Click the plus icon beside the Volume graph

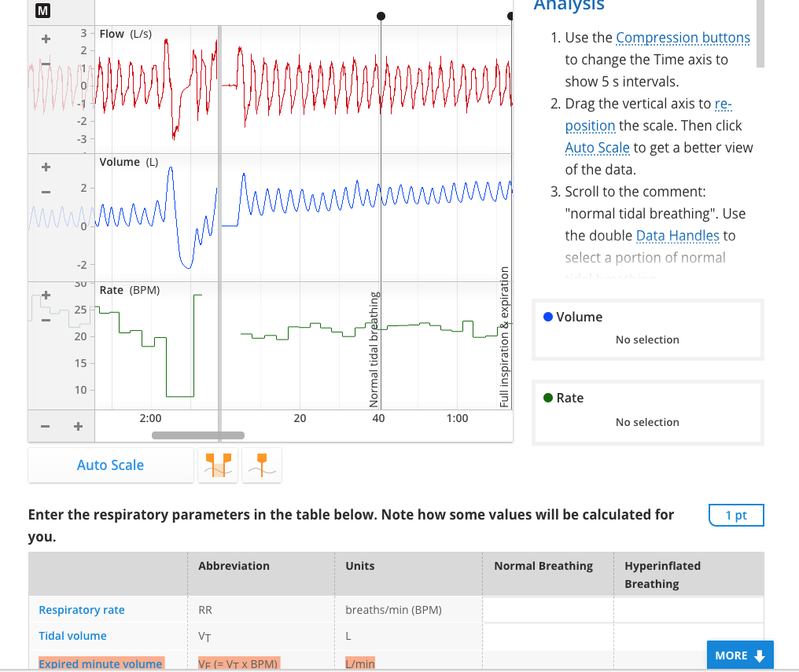pyautogui.click(x=46, y=166)
